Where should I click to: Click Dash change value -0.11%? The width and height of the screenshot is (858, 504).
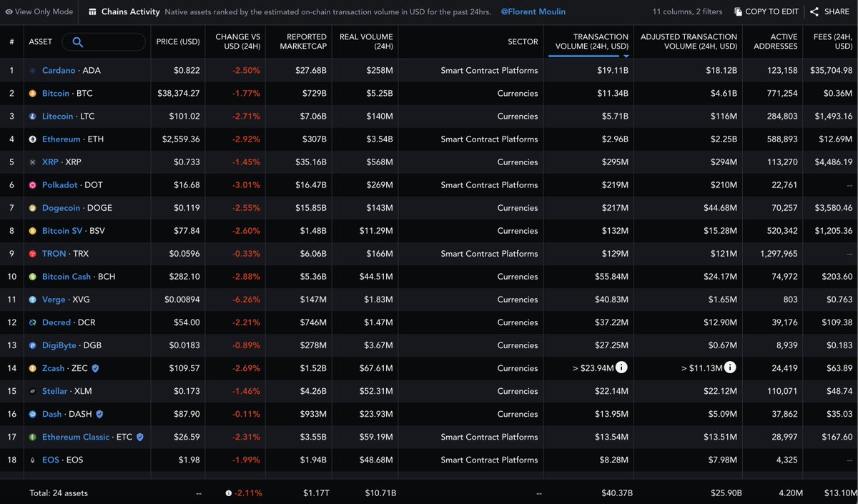point(245,414)
